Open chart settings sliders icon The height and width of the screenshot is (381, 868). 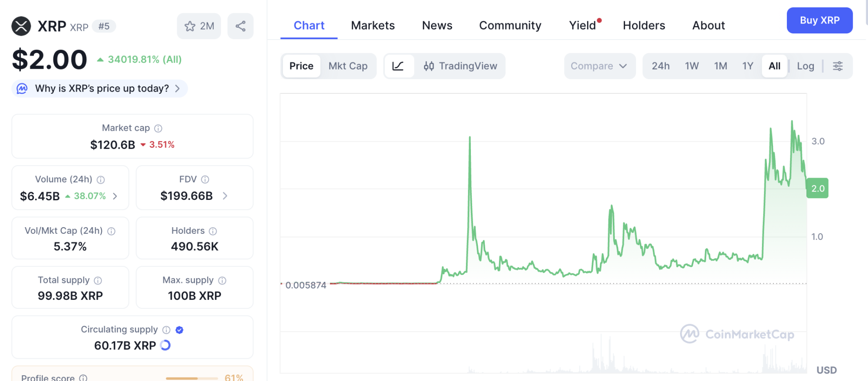pyautogui.click(x=838, y=66)
